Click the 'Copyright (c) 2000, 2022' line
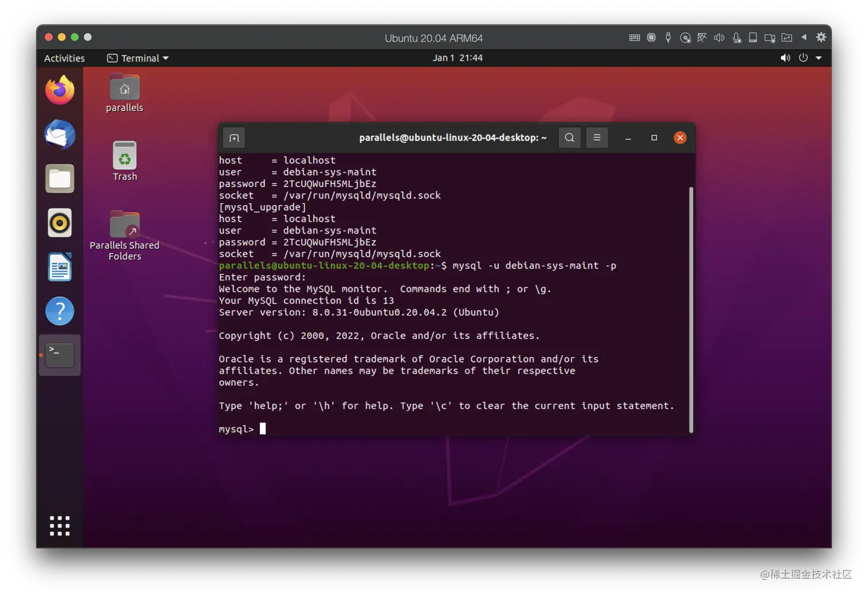The image size is (868, 596). pos(379,336)
